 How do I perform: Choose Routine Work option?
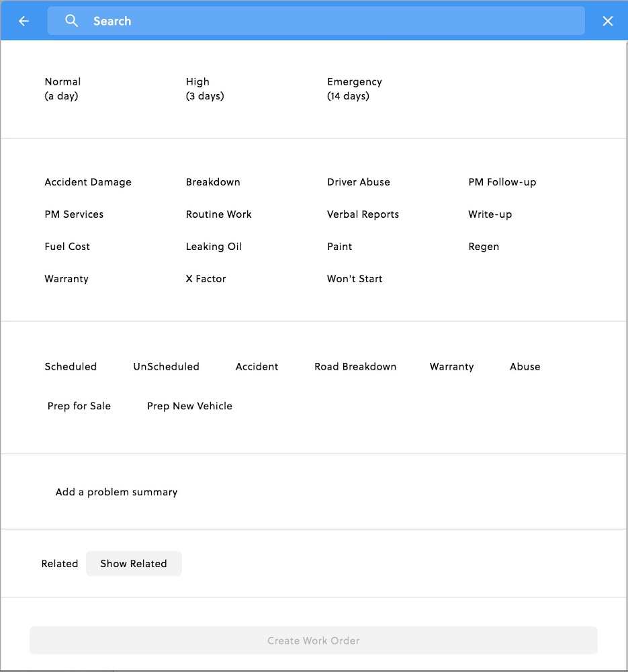point(218,214)
